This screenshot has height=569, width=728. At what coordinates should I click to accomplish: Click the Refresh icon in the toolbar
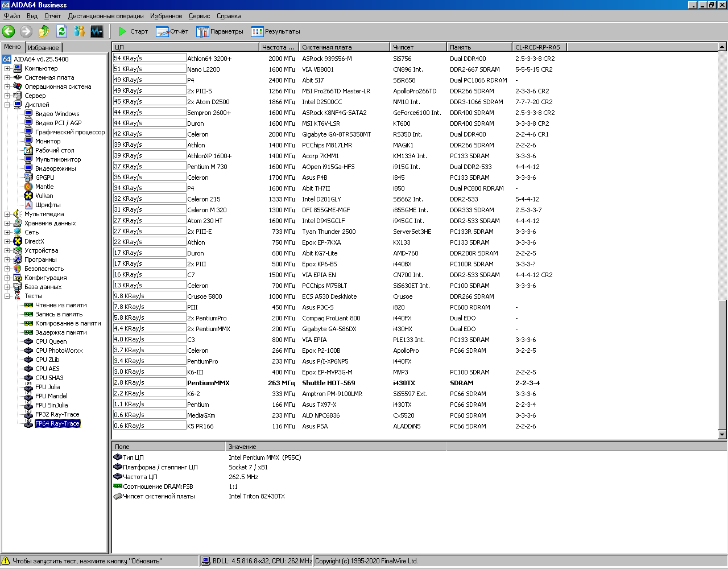click(x=61, y=31)
